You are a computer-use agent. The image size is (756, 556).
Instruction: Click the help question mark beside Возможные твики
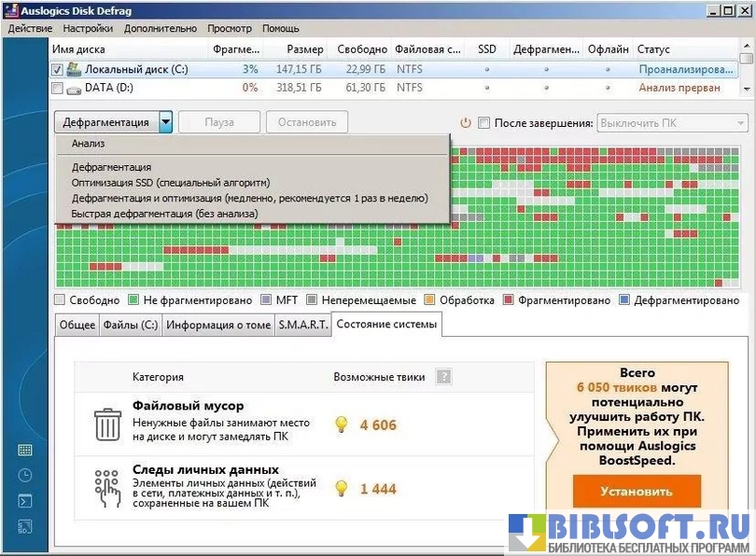tap(443, 377)
